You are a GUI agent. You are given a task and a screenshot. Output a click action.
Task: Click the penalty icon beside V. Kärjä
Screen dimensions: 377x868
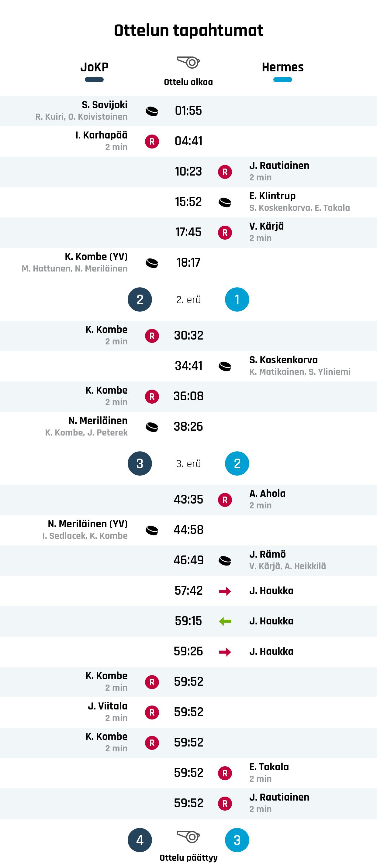[225, 233]
